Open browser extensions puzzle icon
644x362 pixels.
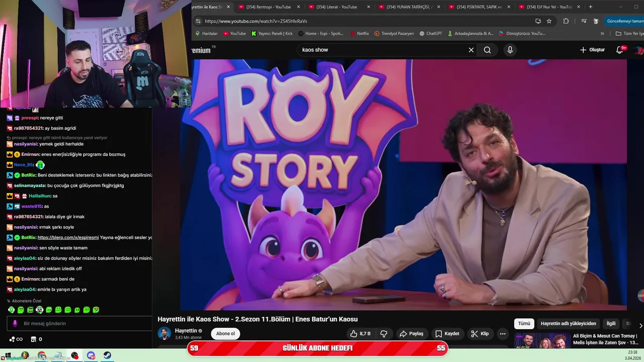click(x=566, y=21)
